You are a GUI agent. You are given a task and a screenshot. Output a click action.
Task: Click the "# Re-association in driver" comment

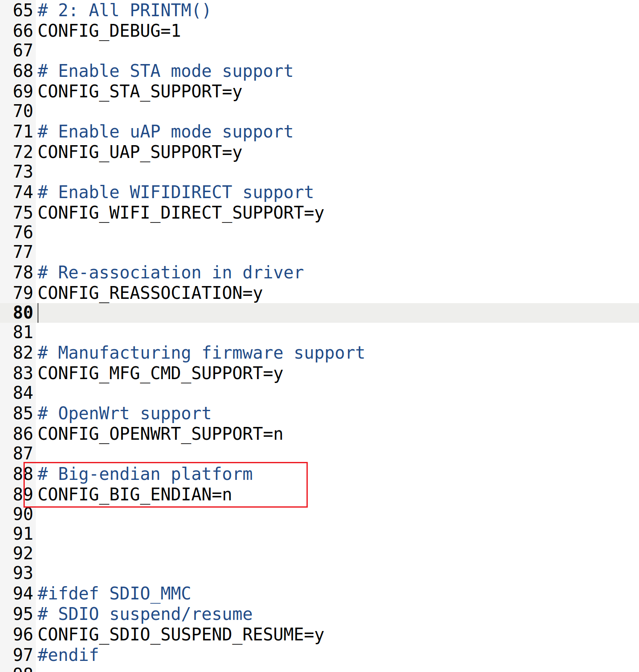coord(170,273)
